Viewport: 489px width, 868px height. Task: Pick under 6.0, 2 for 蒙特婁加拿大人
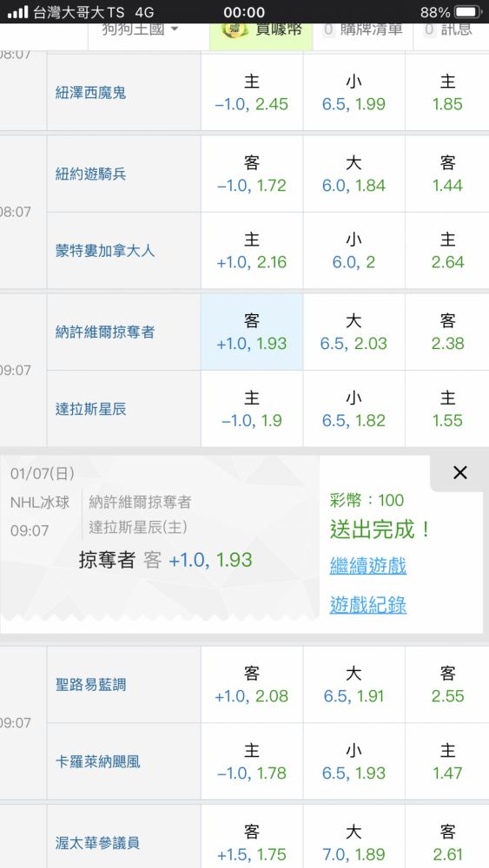click(x=354, y=250)
